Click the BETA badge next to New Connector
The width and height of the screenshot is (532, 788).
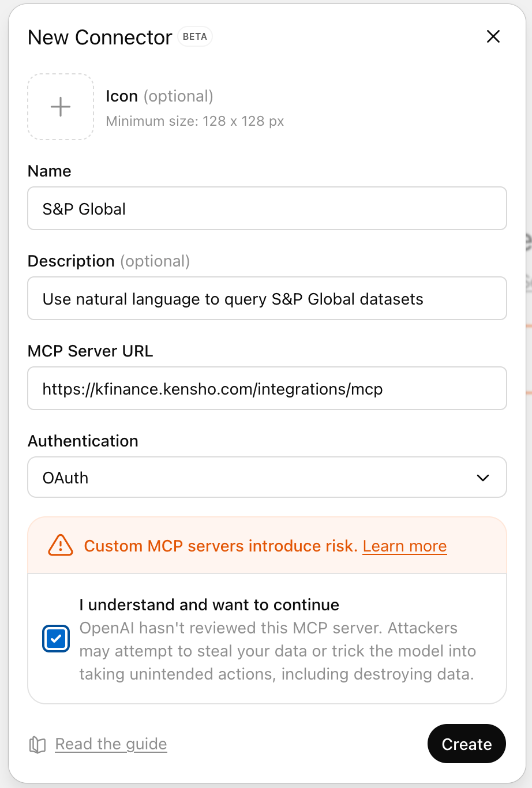[x=196, y=36]
